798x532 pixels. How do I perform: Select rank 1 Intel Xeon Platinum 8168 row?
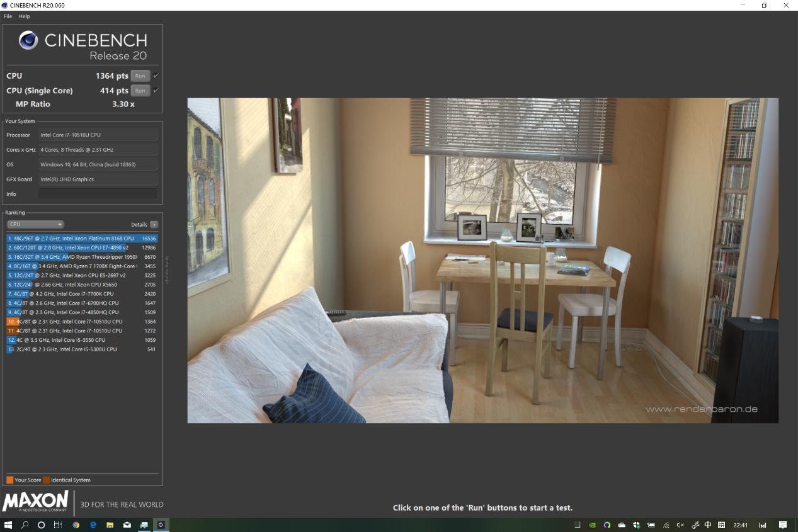tap(82, 239)
